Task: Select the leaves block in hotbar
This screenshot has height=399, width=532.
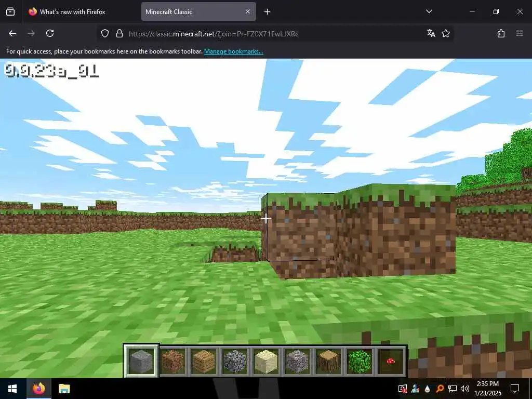Action: (x=360, y=362)
